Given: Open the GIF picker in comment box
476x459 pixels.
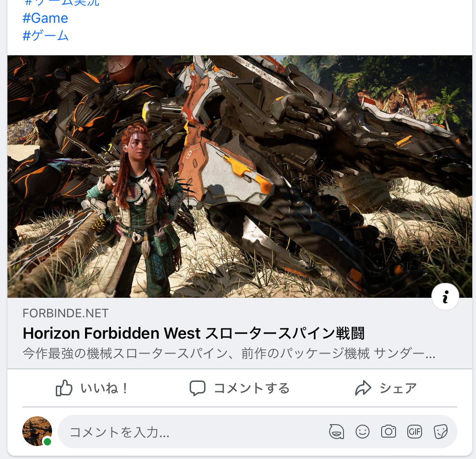Looking at the screenshot, I should [x=414, y=432].
